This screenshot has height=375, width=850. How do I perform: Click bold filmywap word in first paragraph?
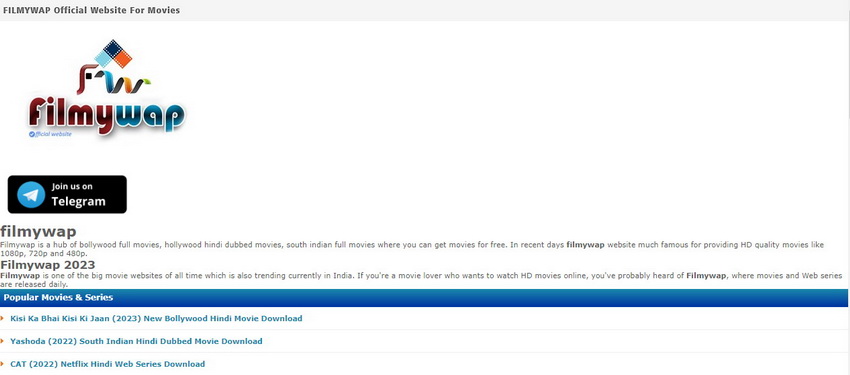point(585,245)
